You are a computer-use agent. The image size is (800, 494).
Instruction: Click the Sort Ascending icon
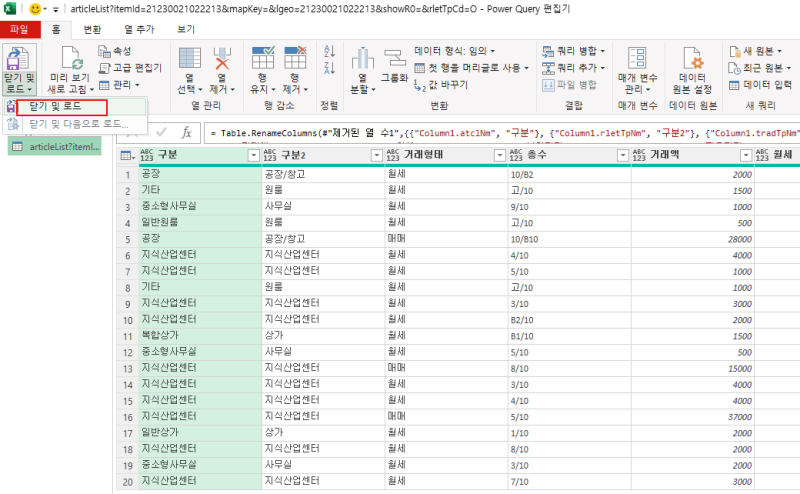[x=329, y=51]
